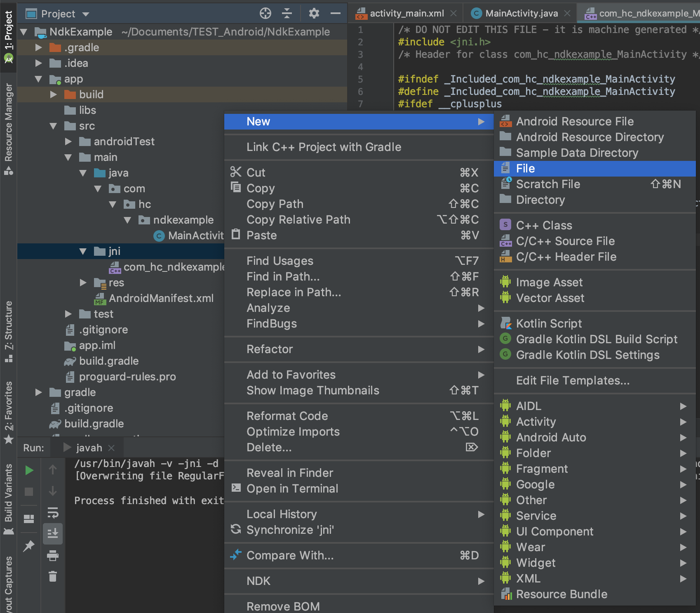Click the collapse all icon in Project panel
Viewport: 700px width, 613px height.
[287, 14]
